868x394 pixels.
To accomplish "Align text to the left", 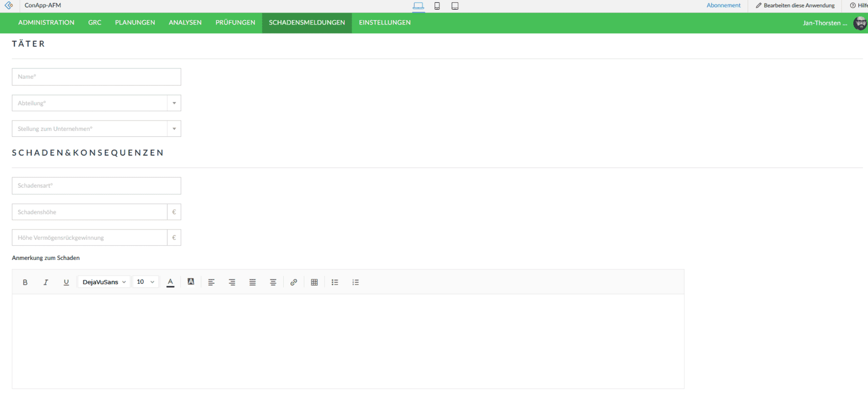I will pos(212,282).
